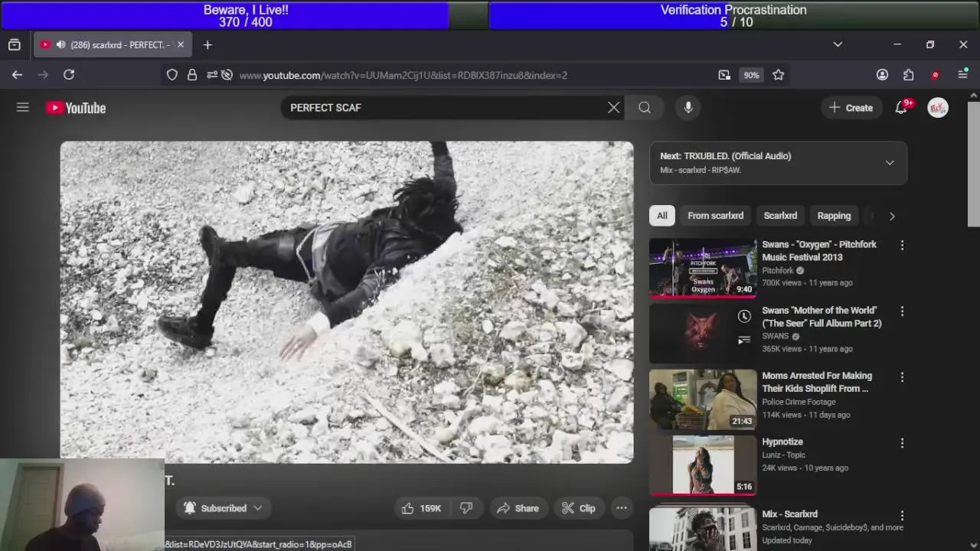
Task: Go back with browser back arrow
Action: tap(17, 75)
